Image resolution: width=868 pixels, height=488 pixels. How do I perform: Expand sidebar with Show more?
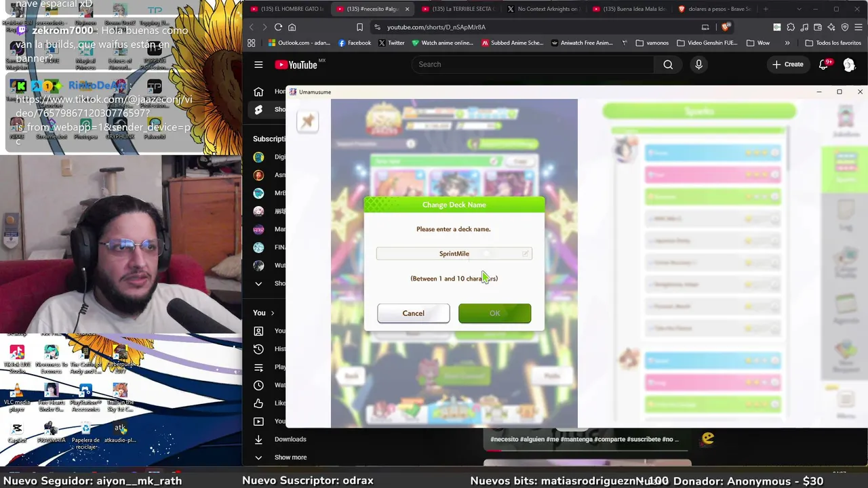(x=280, y=457)
